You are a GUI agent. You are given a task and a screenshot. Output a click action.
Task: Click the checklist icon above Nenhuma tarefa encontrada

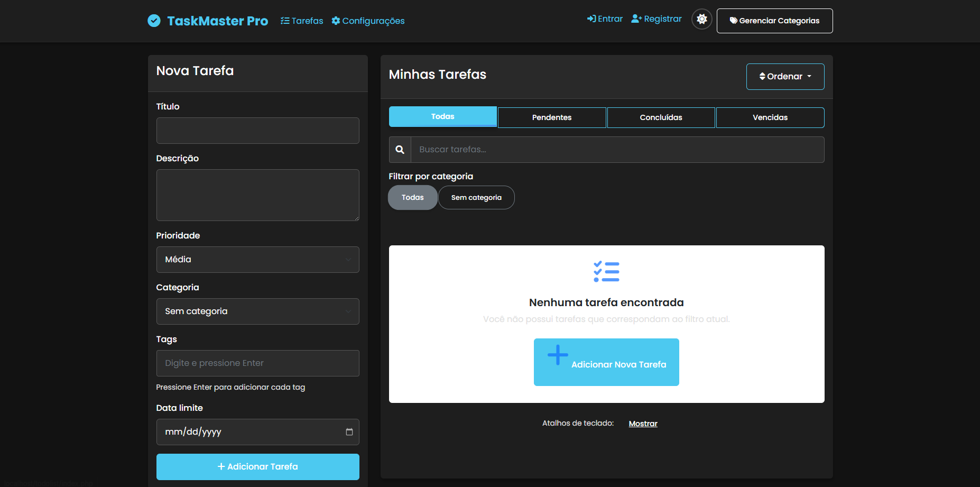[606, 271]
